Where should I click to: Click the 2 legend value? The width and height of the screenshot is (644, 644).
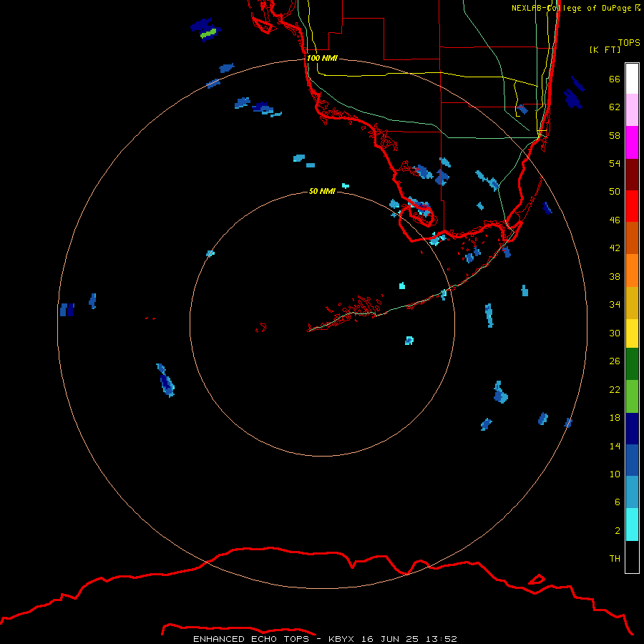tap(618, 531)
